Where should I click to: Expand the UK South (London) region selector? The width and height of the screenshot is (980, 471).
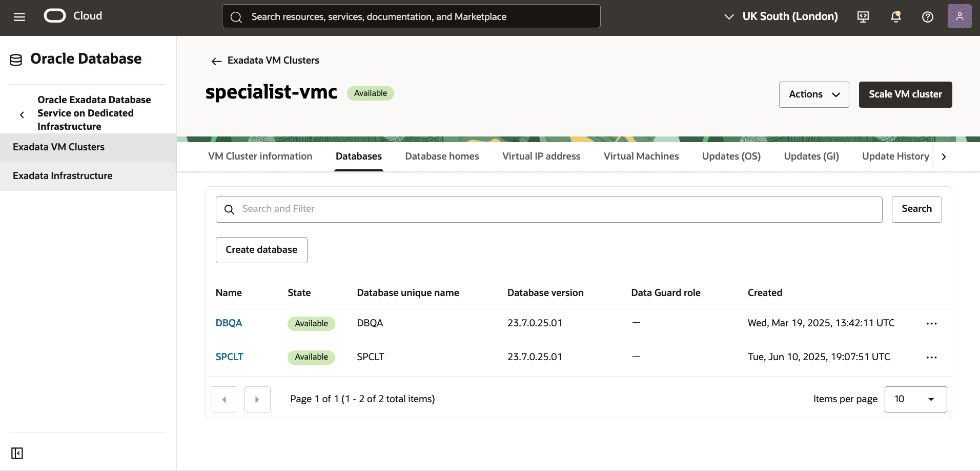[x=781, y=16]
